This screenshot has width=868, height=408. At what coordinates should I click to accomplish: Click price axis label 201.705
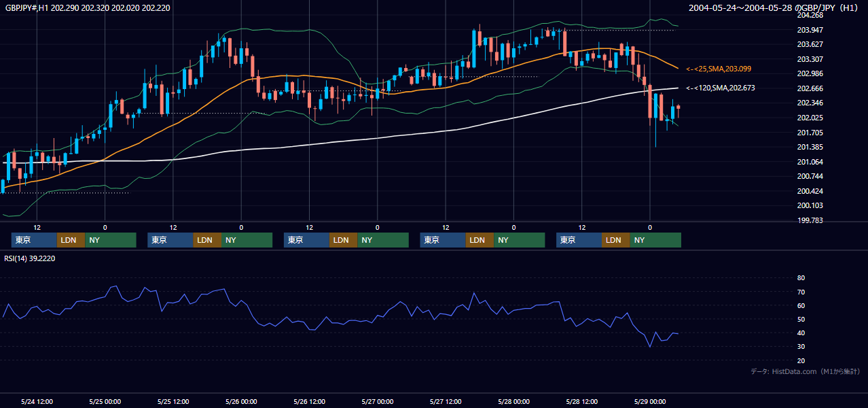(810, 133)
